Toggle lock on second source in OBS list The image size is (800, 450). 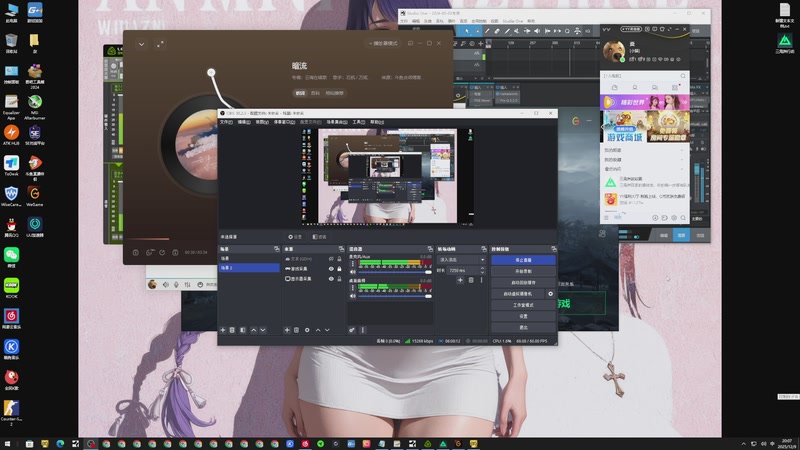(339, 269)
